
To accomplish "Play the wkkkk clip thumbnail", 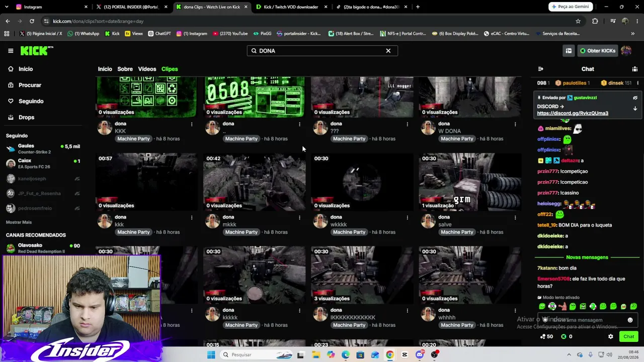I will [362, 182].
